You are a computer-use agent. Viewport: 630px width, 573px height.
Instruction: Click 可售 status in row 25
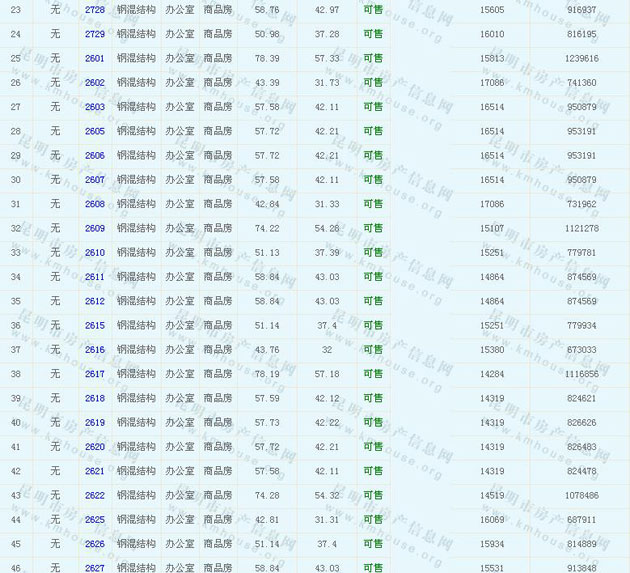pos(372,58)
